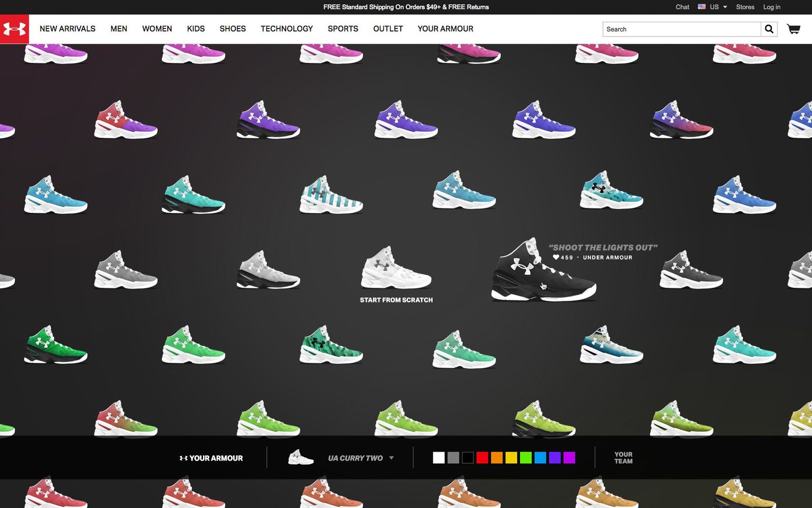
Task: Click the small shoe icon beside UA Curry Two
Action: tap(301, 457)
